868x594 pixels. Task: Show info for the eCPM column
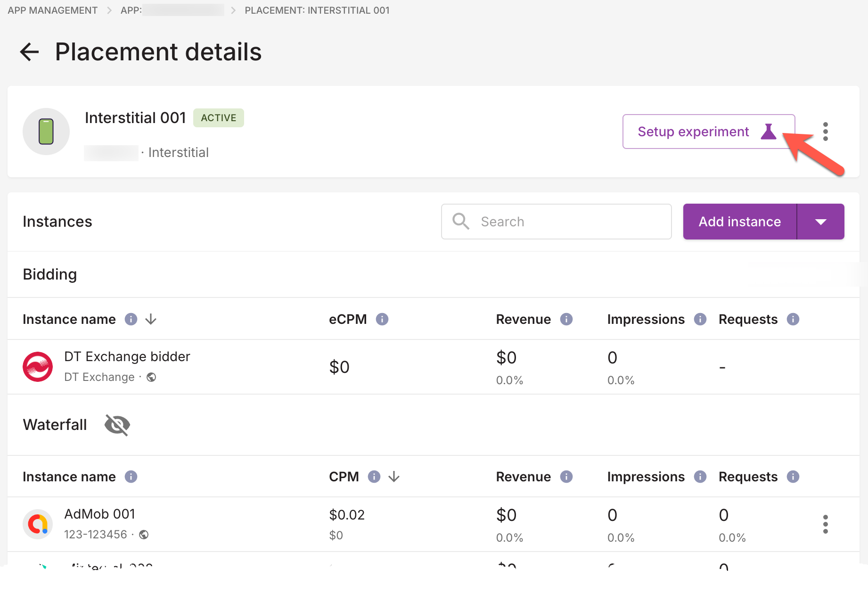click(382, 320)
